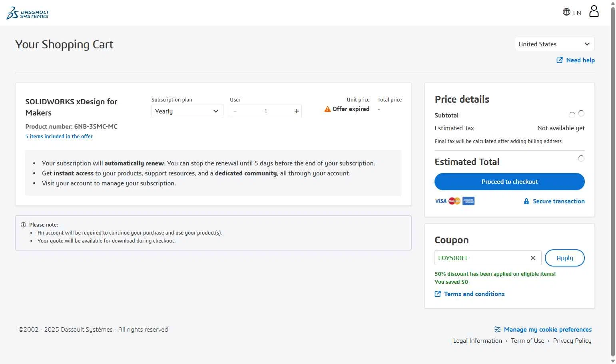Click the Proceed to checkout button
The width and height of the screenshot is (616, 364).
coord(509,182)
